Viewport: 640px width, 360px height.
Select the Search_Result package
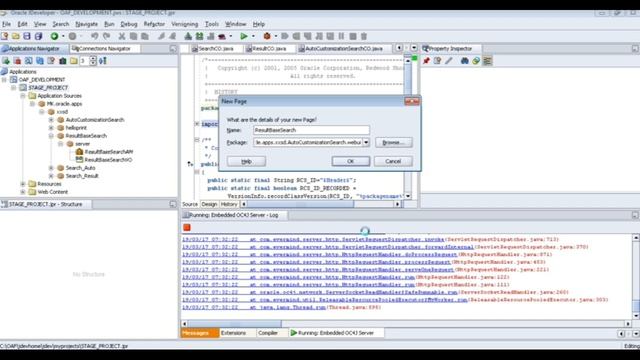click(x=82, y=176)
